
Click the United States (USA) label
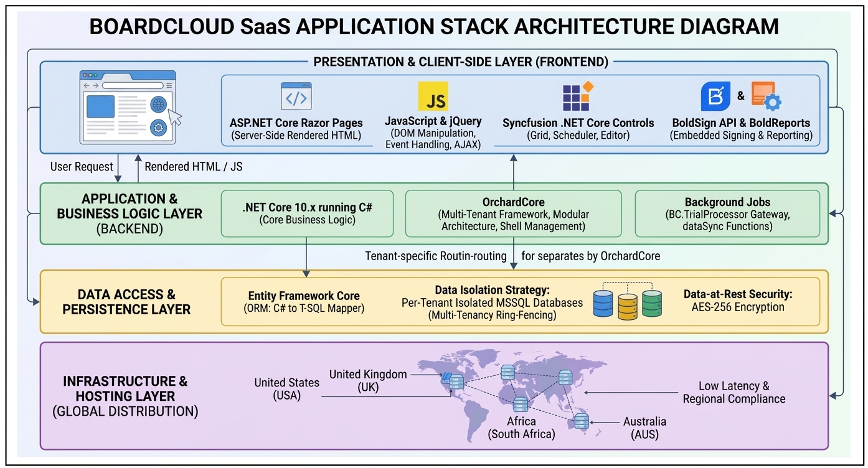coord(286,389)
